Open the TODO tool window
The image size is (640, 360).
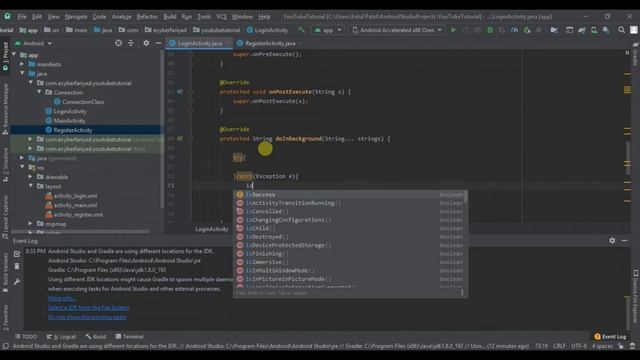coord(26,337)
